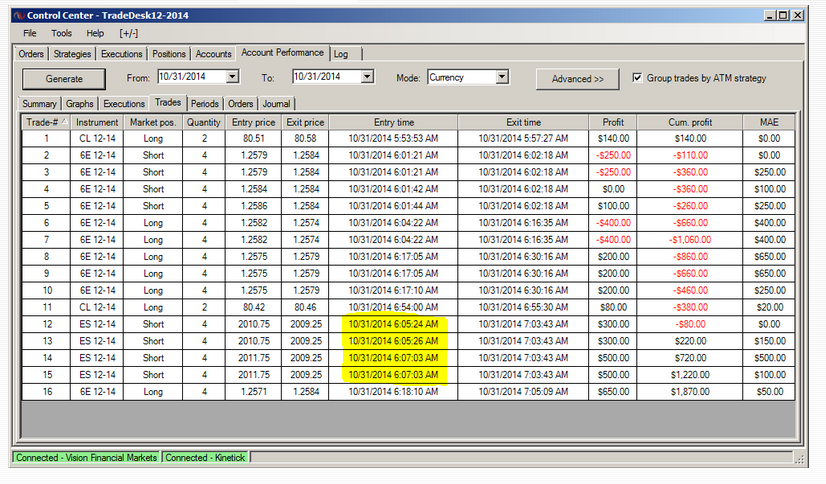The height and width of the screenshot is (484, 826).
Task: Open the Periods sub-tab
Action: pos(204,104)
